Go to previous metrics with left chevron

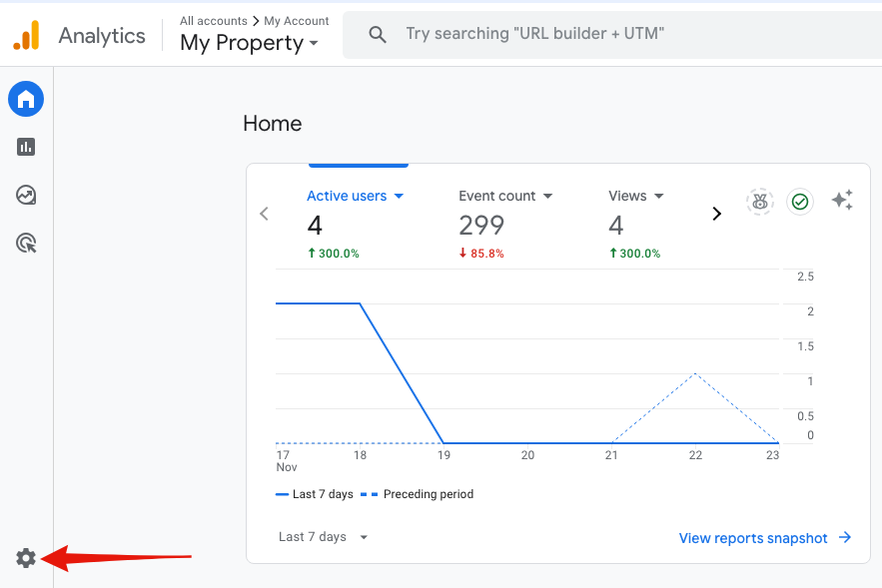[x=265, y=214]
